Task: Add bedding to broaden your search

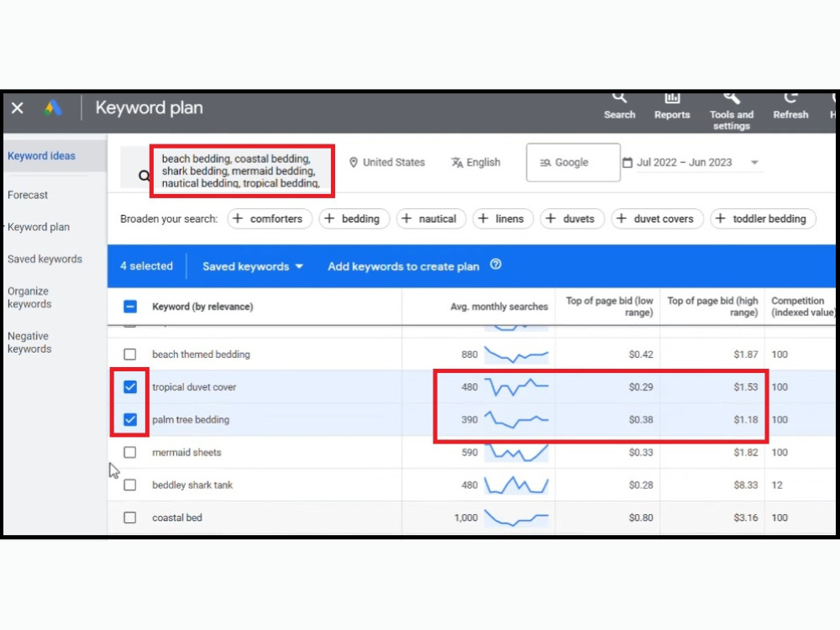Action: tap(354, 218)
